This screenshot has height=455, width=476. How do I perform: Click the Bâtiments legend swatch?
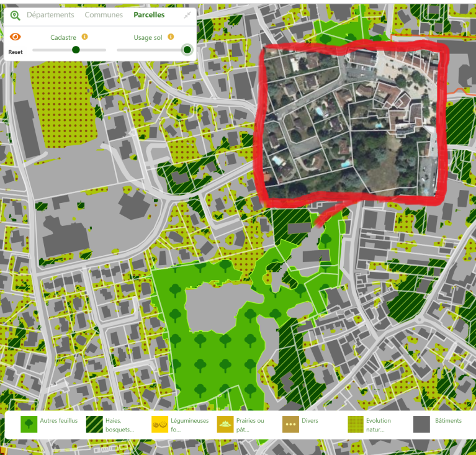[421, 424]
